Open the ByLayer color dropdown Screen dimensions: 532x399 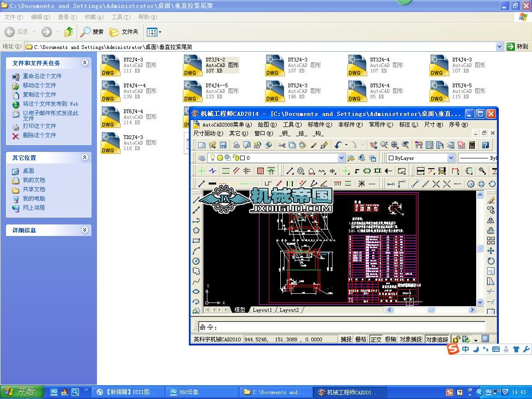pyautogui.click(x=451, y=158)
